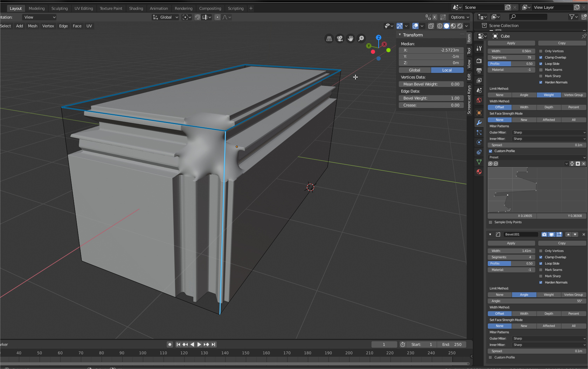Collapse the Bevel.001 modifier panel
The height and width of the screenshot is (369, 588).
point(490,234)
